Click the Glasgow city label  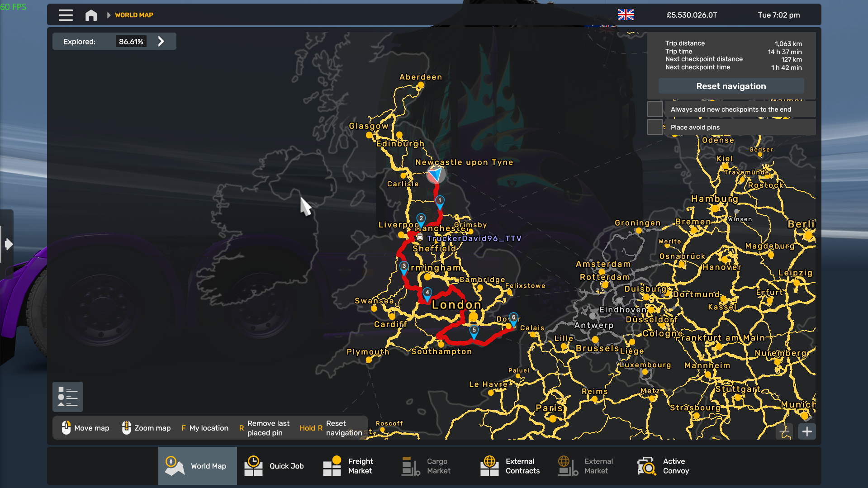pos(369,126)
